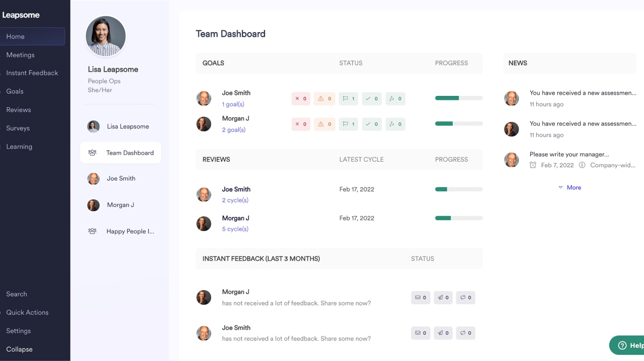Click the orange warning status badge for Morgan J
The image size is (644, 361).
click(324, 124)
